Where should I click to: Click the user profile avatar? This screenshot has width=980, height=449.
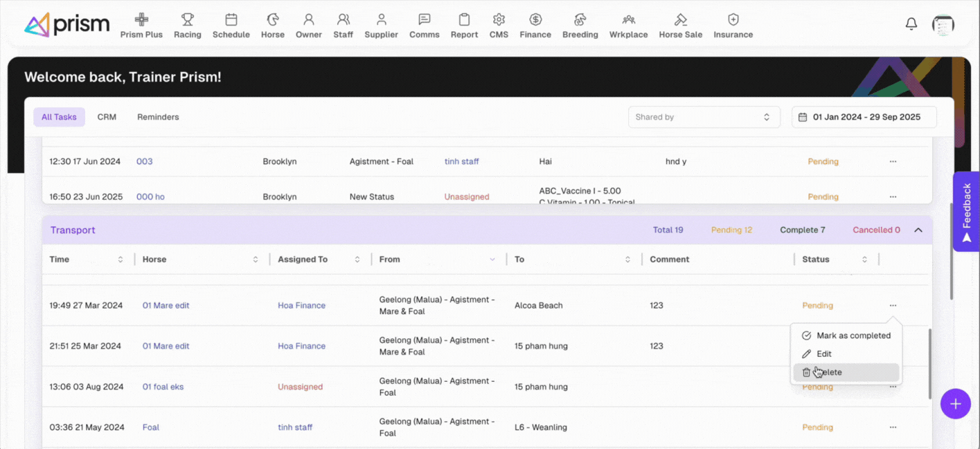tap(943, 25)
